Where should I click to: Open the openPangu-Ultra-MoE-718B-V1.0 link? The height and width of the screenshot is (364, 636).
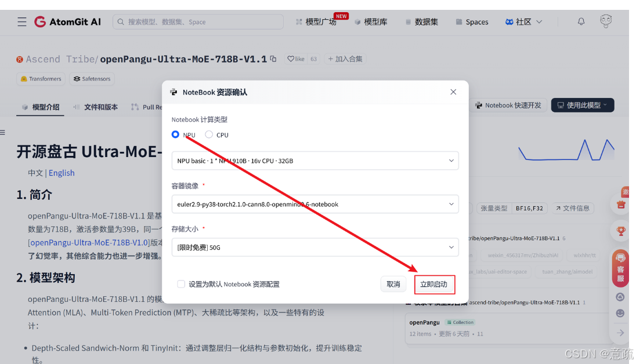pyautogui.click(x=89, y=242)
